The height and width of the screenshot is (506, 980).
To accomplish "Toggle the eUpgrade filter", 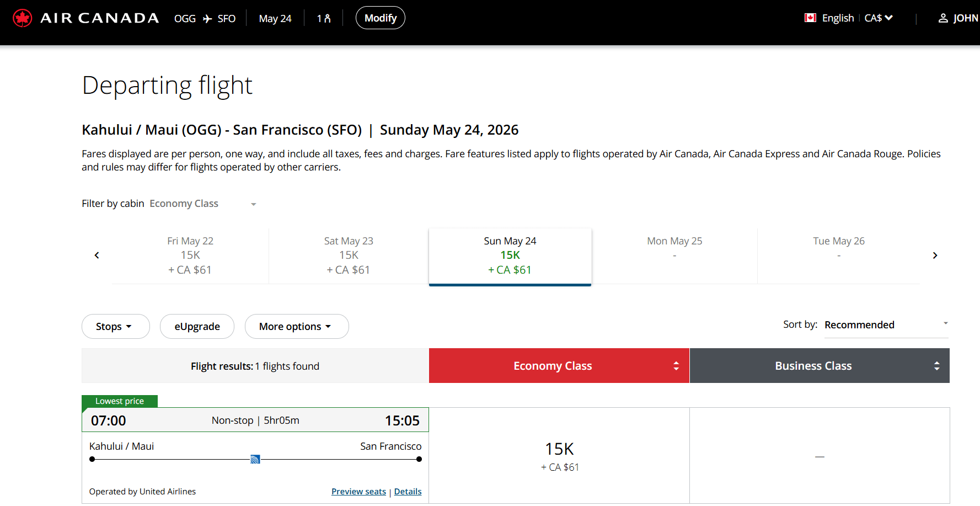I will [x=197, y=327].
